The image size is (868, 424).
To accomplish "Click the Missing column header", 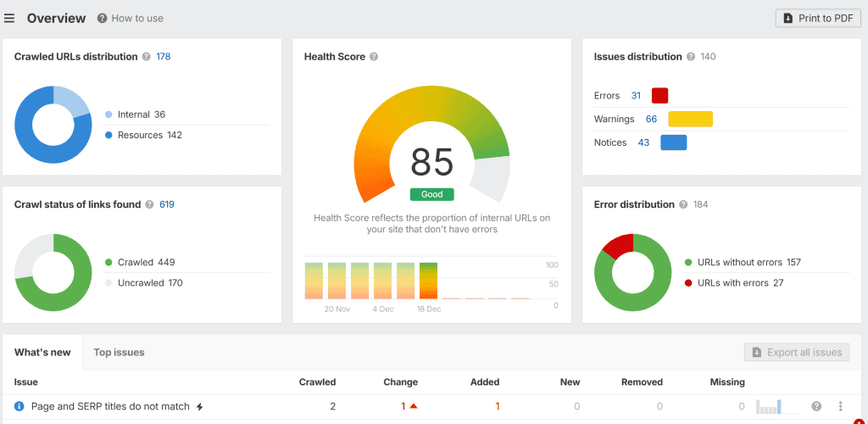I will (727, 382).
